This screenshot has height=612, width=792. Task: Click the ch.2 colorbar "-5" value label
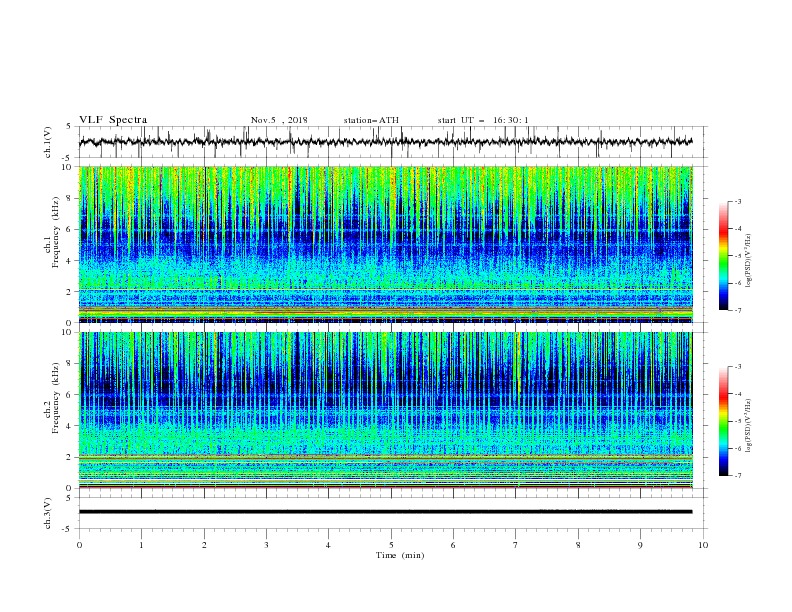[737, 421]
